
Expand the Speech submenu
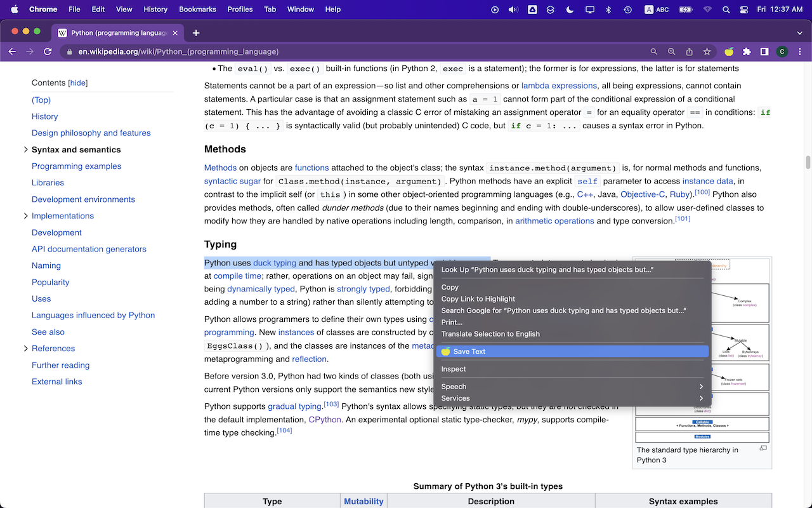572,387
